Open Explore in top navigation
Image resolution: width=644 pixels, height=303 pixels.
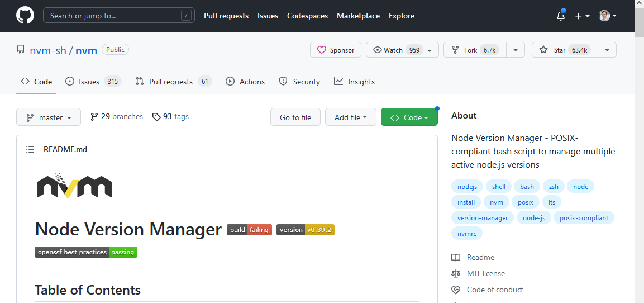[402, 16]
